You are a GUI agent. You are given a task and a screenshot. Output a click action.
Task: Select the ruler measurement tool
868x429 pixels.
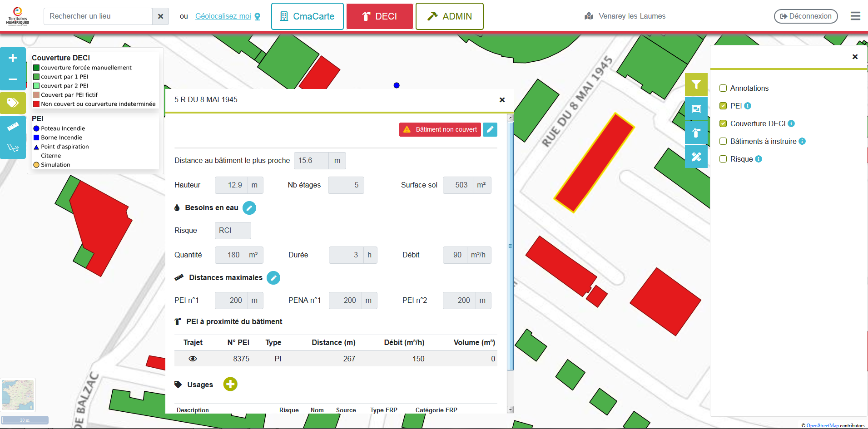13,127
